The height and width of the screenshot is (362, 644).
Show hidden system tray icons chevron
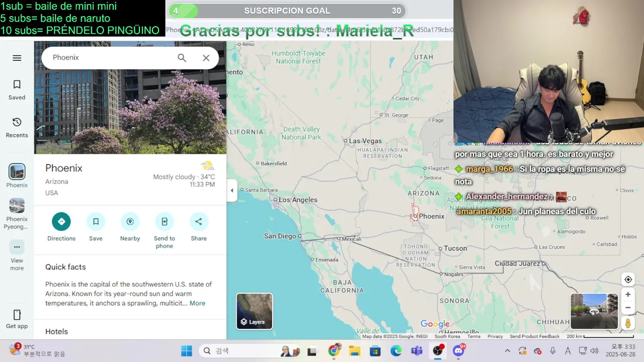507,351
